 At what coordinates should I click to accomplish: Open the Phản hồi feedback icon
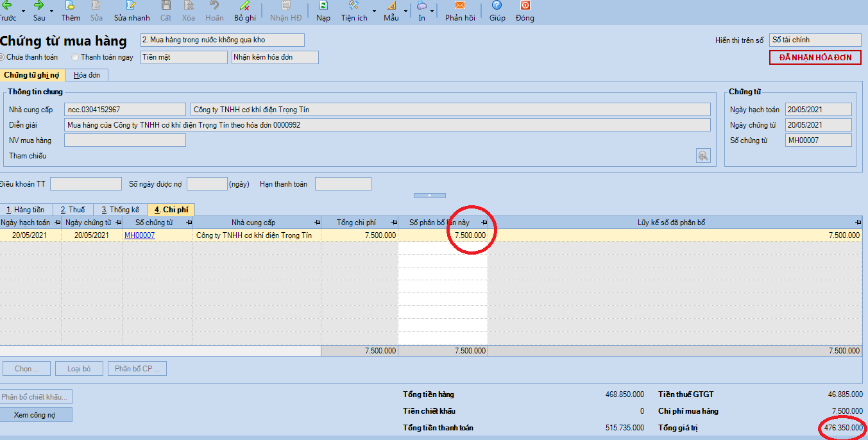pos(460,6)
